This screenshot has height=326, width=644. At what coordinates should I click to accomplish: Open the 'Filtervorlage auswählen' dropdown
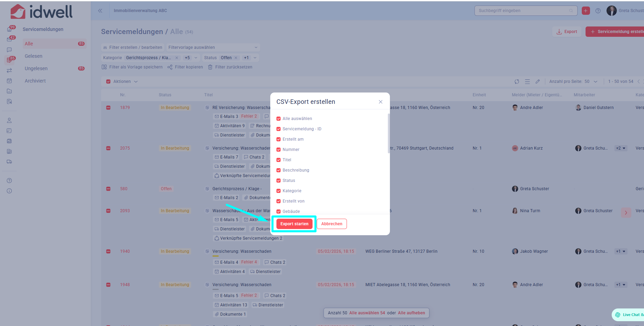point(212,47)
